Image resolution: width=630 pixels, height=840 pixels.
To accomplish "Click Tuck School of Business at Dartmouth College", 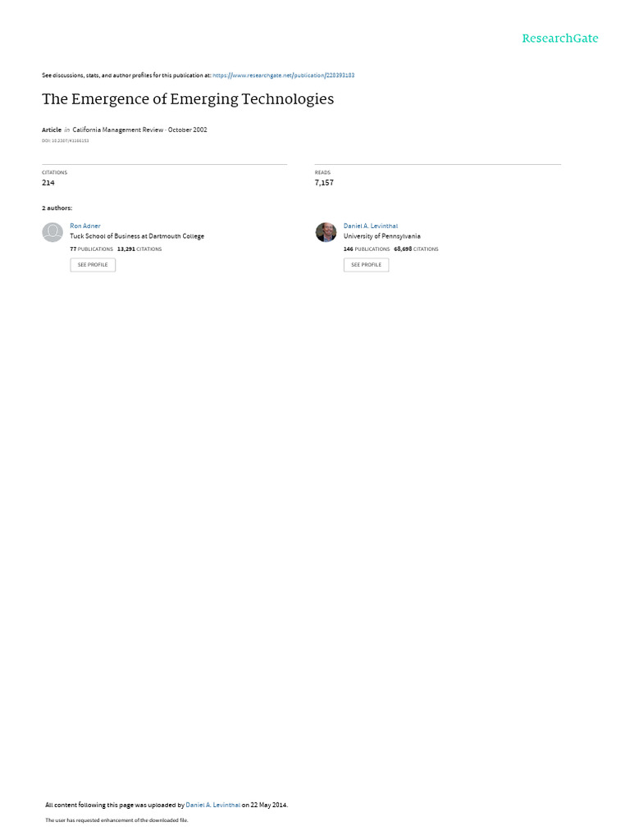I will (137, 236).
